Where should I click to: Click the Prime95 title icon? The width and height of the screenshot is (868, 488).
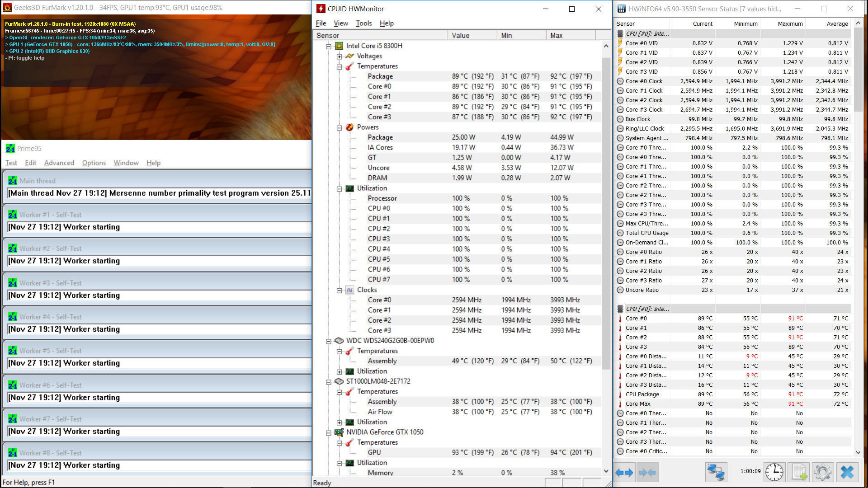tap(10, 148)
